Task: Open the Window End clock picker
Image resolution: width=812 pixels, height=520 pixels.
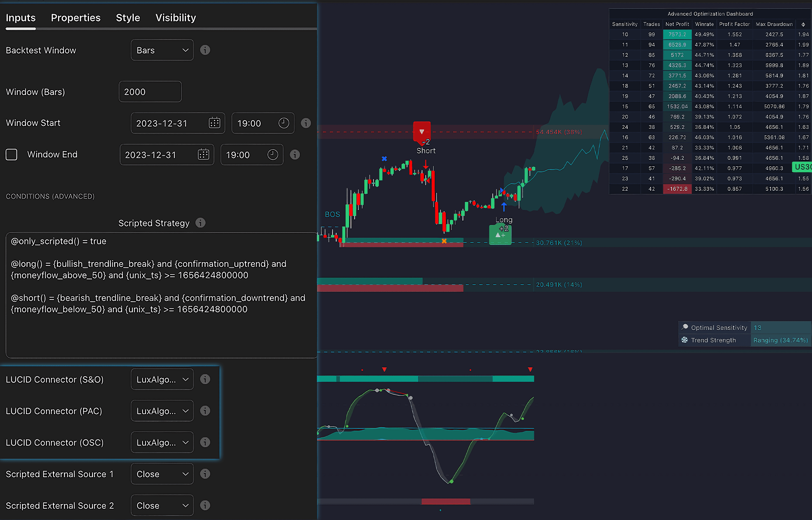Action: (x=273, y=155)
